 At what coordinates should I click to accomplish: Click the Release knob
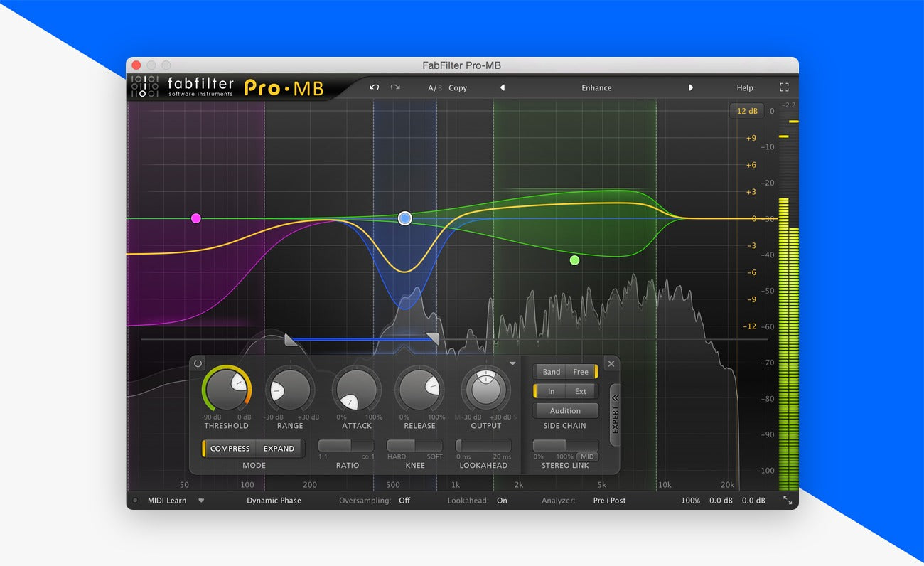[419, 390]
